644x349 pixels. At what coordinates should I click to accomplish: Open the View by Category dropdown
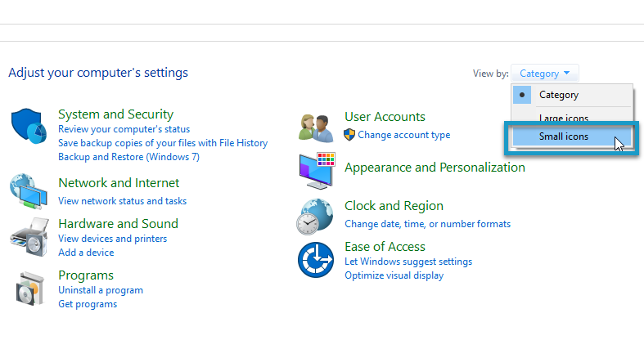coord(544,74)
